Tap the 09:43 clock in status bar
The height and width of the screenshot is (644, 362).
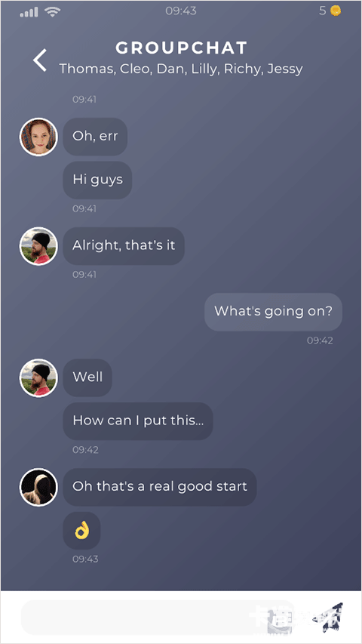coord(181,11)
